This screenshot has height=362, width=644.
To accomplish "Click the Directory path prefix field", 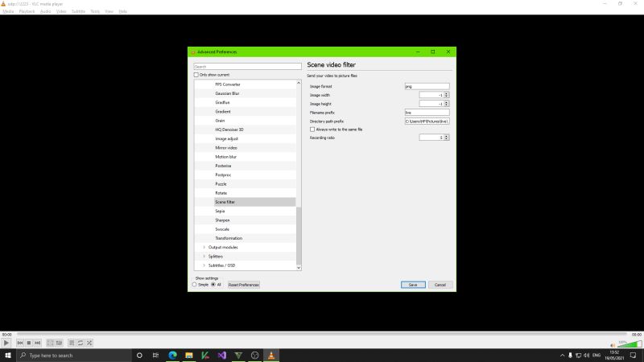I will pos(427,121).
